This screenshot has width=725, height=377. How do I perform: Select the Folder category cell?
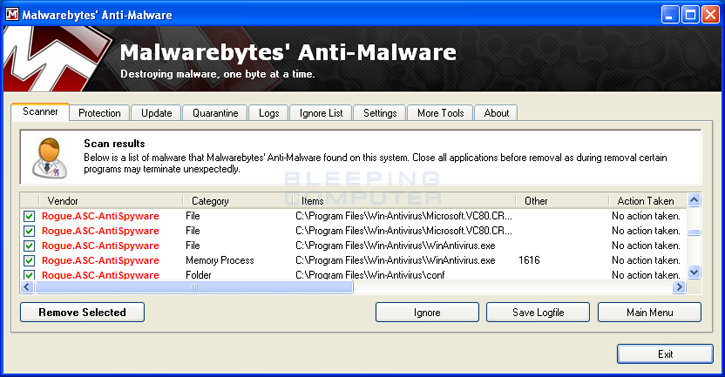click(x=198, y=275)
